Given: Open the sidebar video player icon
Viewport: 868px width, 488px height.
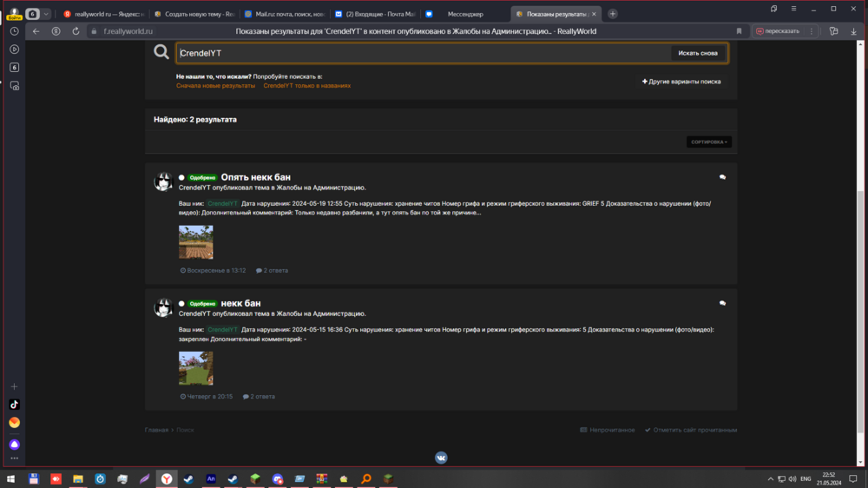Looking at the screenshot, I should click(15, 49).
